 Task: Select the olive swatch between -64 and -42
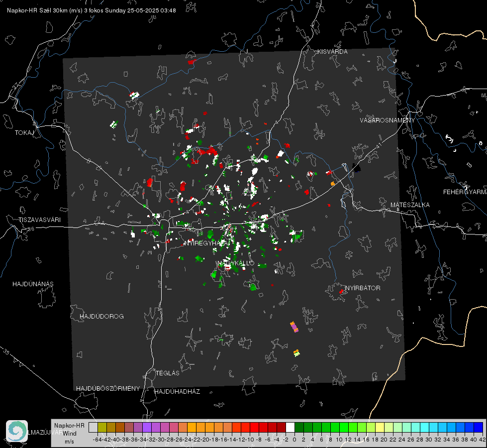tap(102, 427)
